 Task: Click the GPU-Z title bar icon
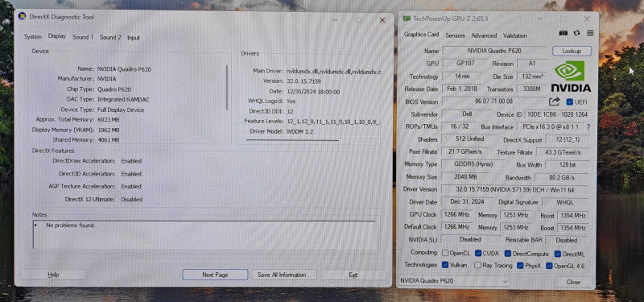[x=407, y=19]
